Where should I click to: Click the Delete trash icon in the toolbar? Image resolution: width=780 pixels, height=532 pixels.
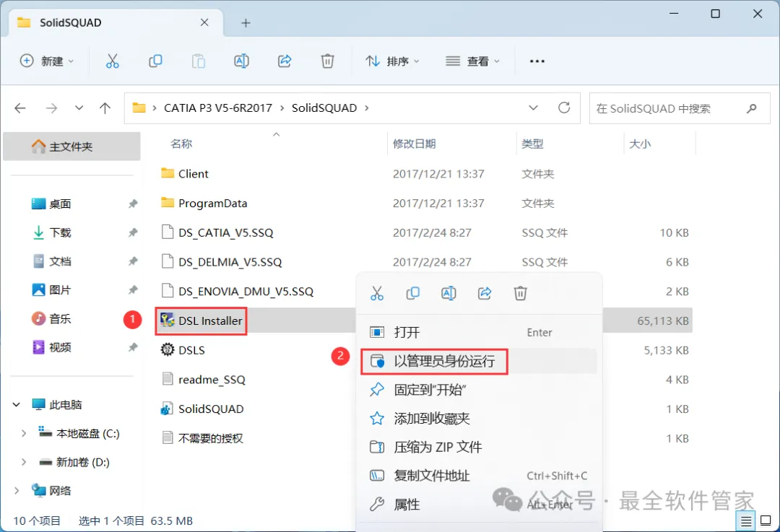tap(327, 61)
